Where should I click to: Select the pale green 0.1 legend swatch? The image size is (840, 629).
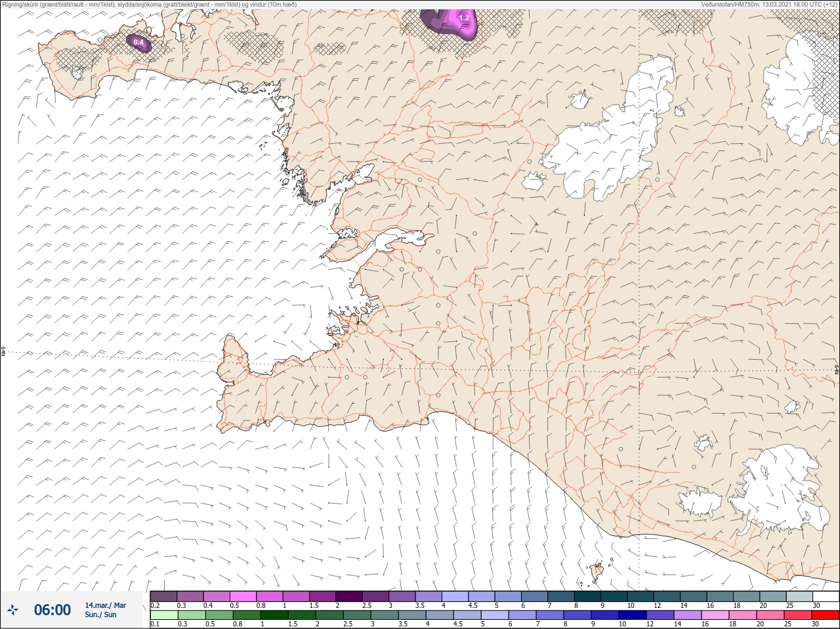pos(164,615)
